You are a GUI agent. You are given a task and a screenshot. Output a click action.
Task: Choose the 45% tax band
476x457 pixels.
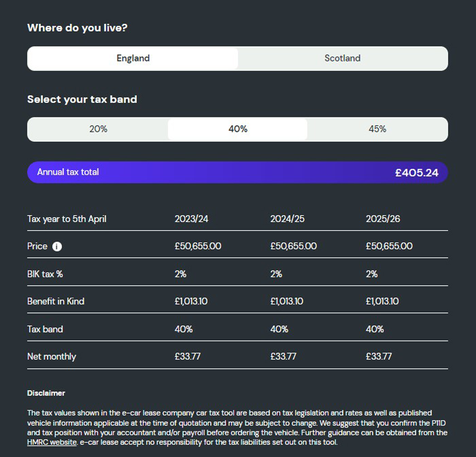377,129
